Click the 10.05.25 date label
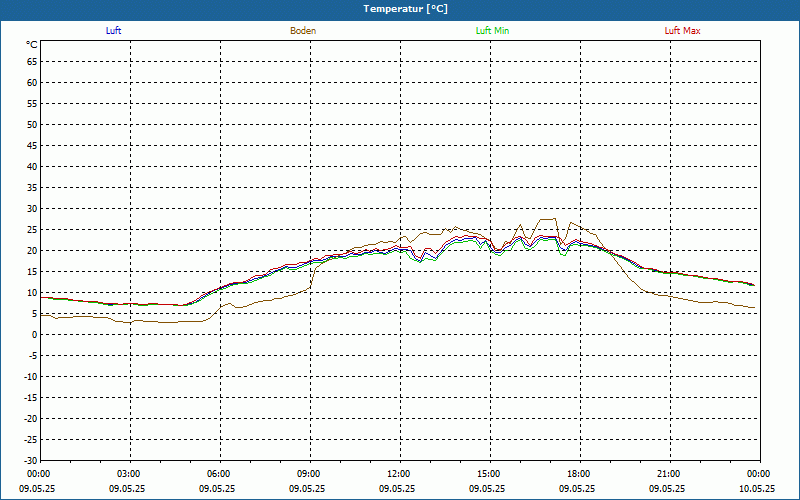This screenshot has width=800, height=500. 757,489
